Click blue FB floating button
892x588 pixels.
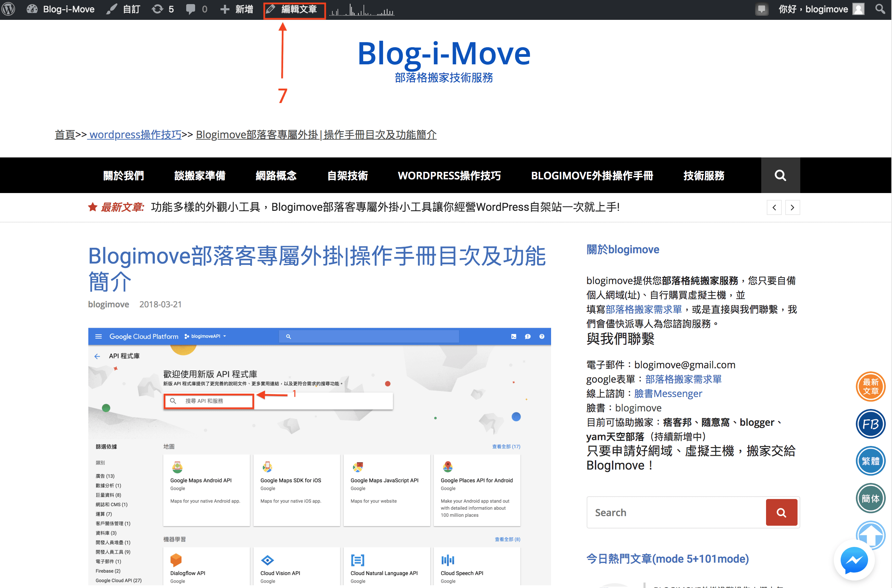point(870,424)
